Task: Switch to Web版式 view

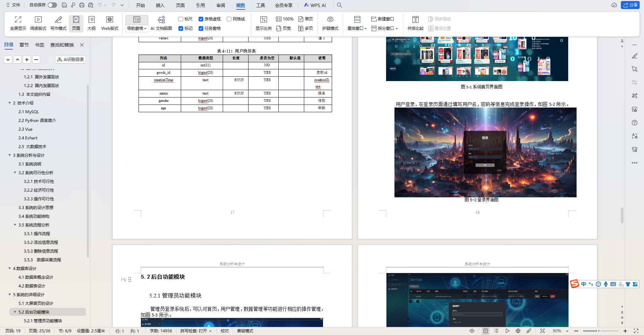Action: [109, 23]
